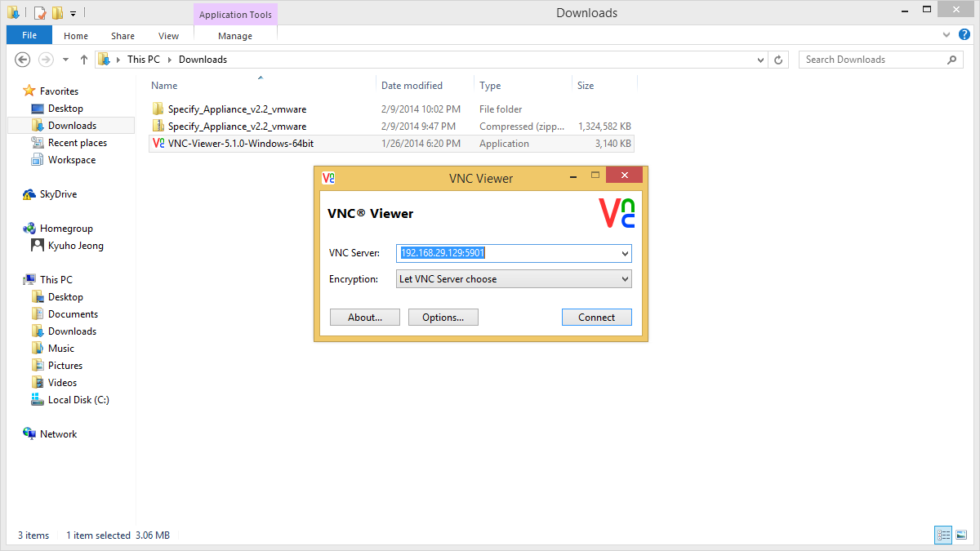Click the Up one level arrow

pos(84,60)
